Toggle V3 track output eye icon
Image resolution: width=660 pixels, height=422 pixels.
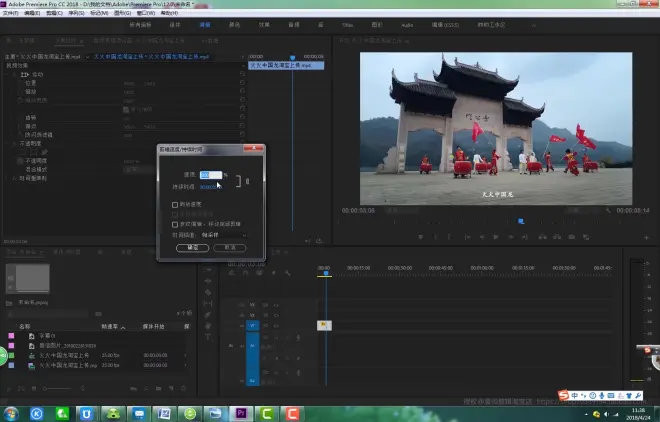click(x=276, y=305)
